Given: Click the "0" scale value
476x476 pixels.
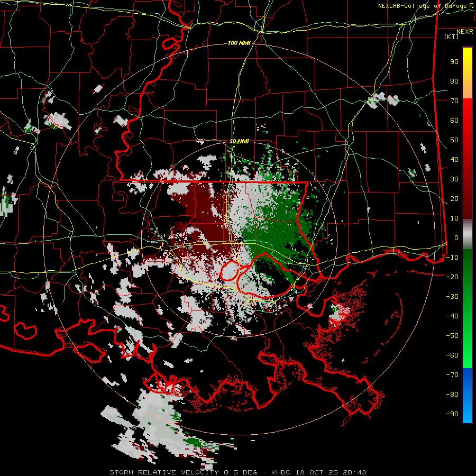Looking at the screenshot, I should tap(456, 237).
